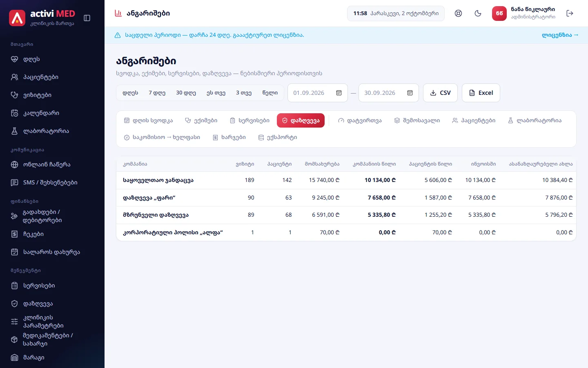Open ონლაინ ჩაწერა in the sidebar
The width and height of the screenshot is (588, 368).
(52, 165)
